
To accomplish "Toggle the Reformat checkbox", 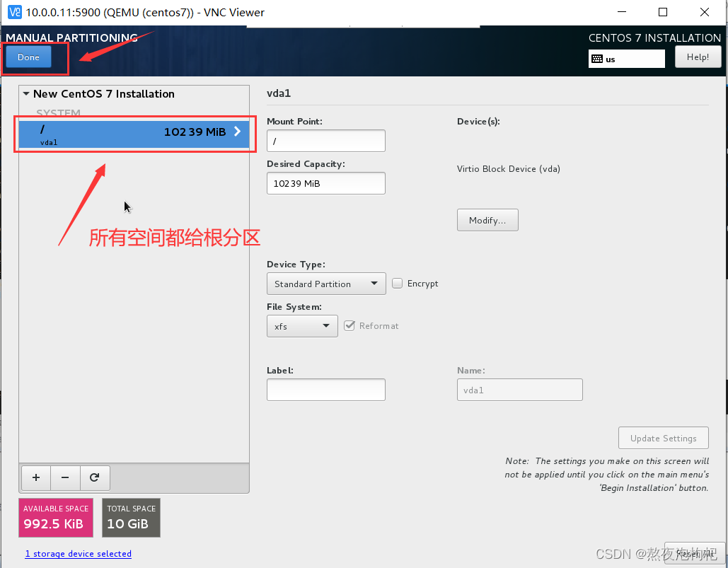I will [349, 326].
